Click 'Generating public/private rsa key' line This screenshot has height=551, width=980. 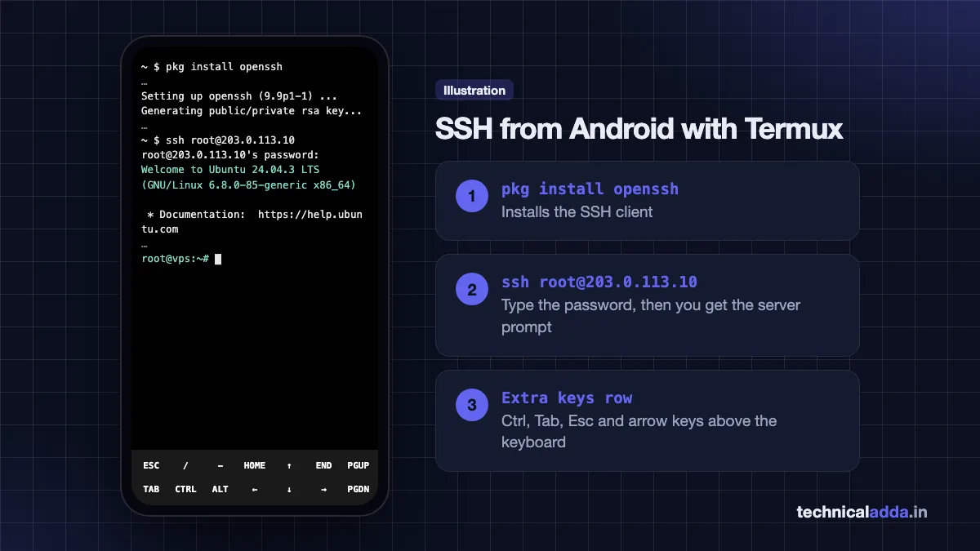point(252,111)
